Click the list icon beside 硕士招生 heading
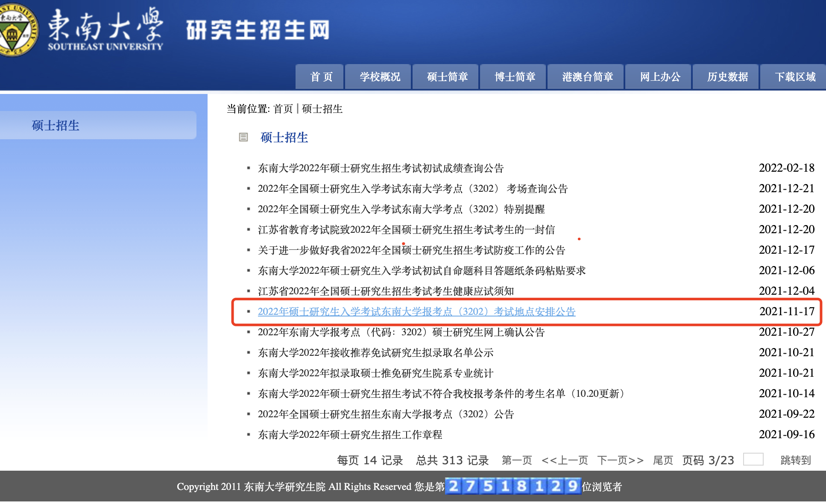The height and width of the screenshot is (504, 826). 243,137
